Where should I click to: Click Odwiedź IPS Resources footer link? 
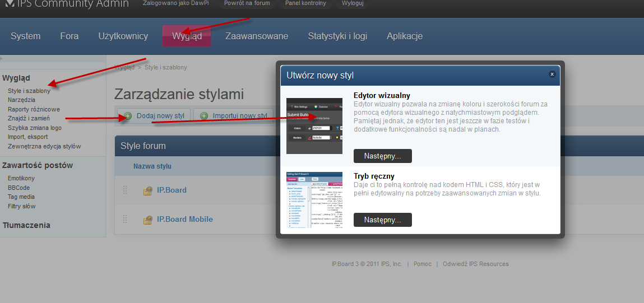[x=476, y=264]
